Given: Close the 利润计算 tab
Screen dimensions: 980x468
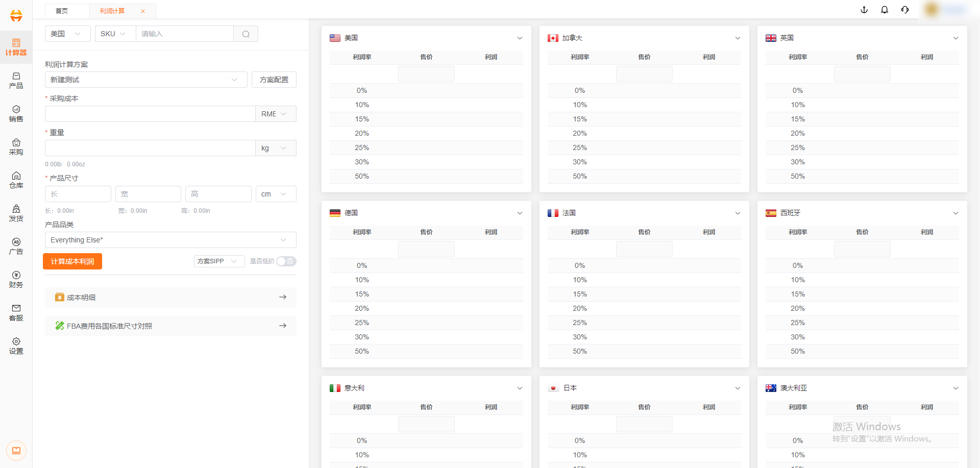Looking at the screenshot, I should point(143,11).
